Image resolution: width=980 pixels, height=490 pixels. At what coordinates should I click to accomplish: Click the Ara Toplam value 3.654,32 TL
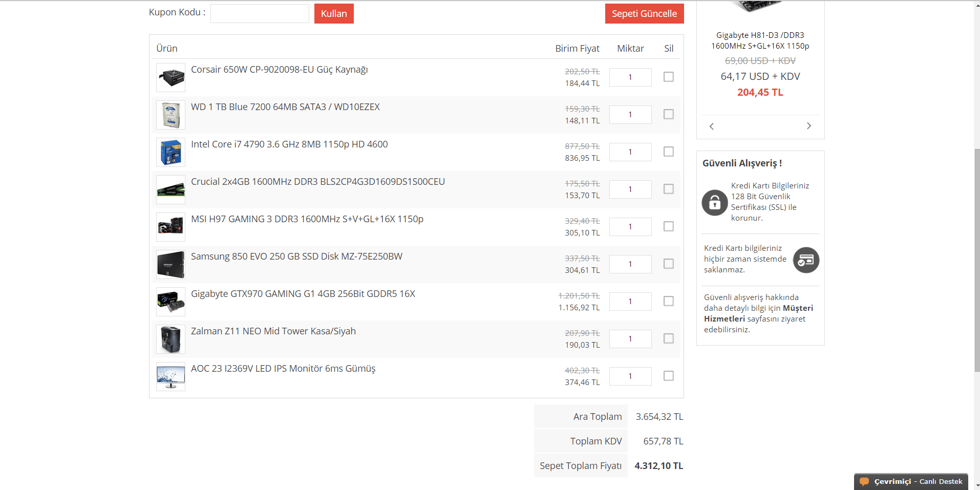659,417
